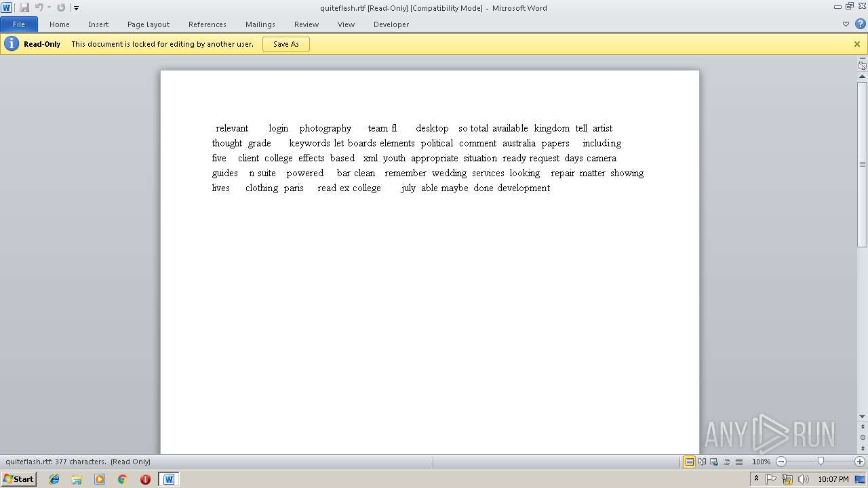Click the word "clothing" in the document
The height and width of the screenshot is (488, 868).
pos(262,188)
